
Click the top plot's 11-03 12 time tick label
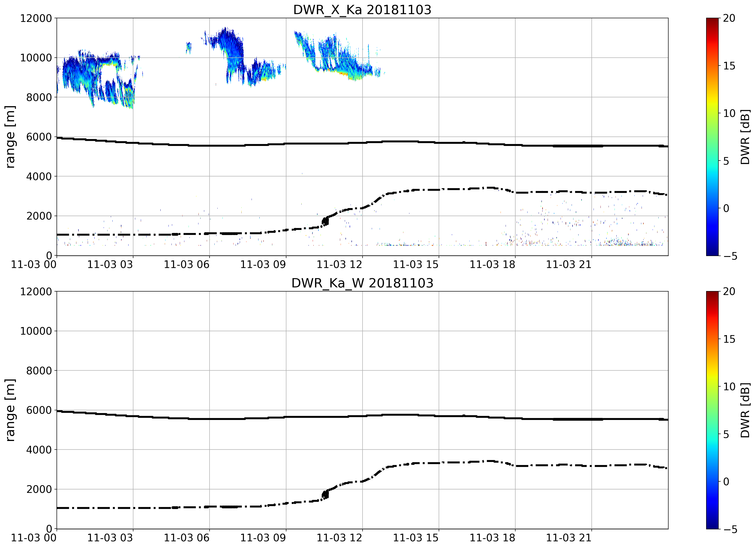coord(339,265)
